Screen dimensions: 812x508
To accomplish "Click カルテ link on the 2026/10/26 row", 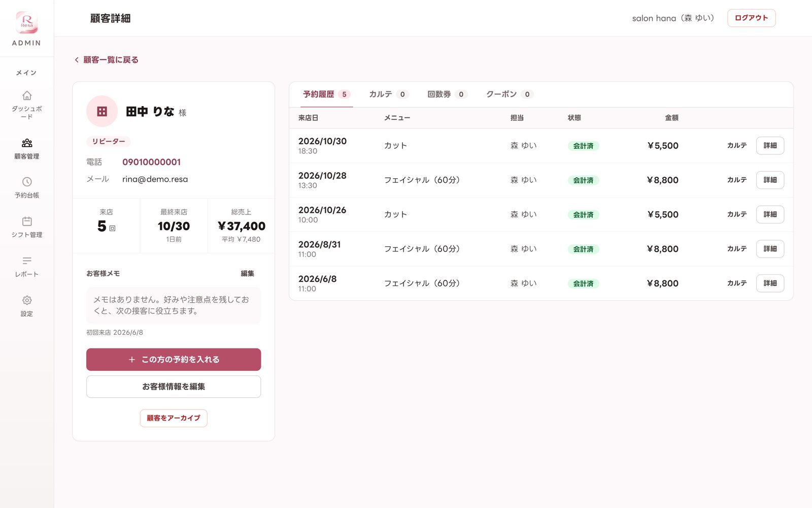I will click(x=737, y=214).
